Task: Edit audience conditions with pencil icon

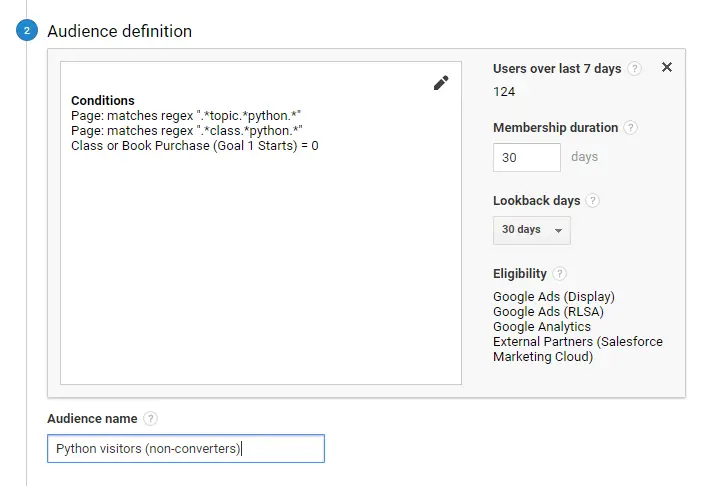Action: pos(441,83)
